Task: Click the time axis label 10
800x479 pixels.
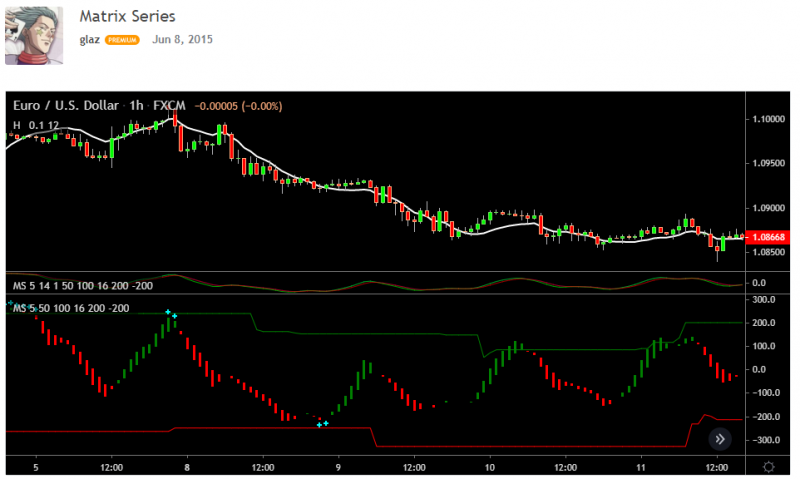Action: [x=490, y=467]
